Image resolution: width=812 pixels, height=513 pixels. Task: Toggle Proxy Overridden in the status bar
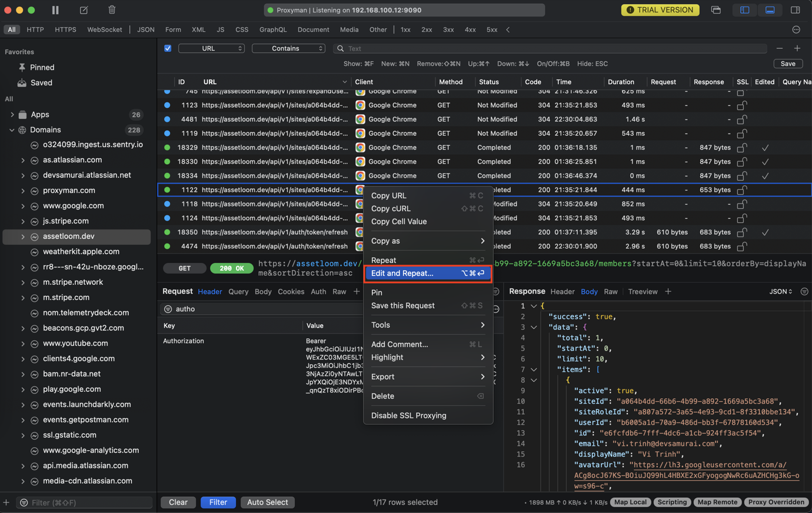coord(776,502)
